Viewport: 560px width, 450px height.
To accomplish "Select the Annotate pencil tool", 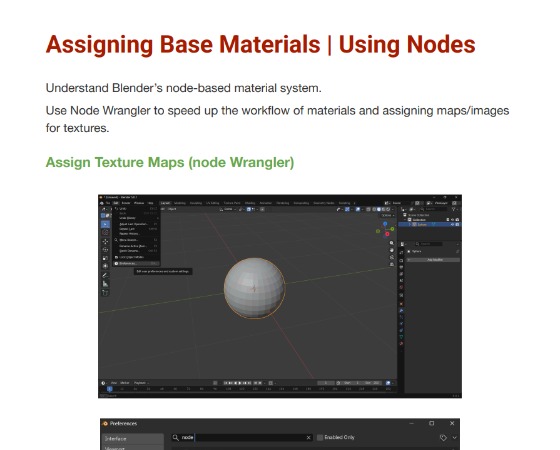I will [105, 275].
